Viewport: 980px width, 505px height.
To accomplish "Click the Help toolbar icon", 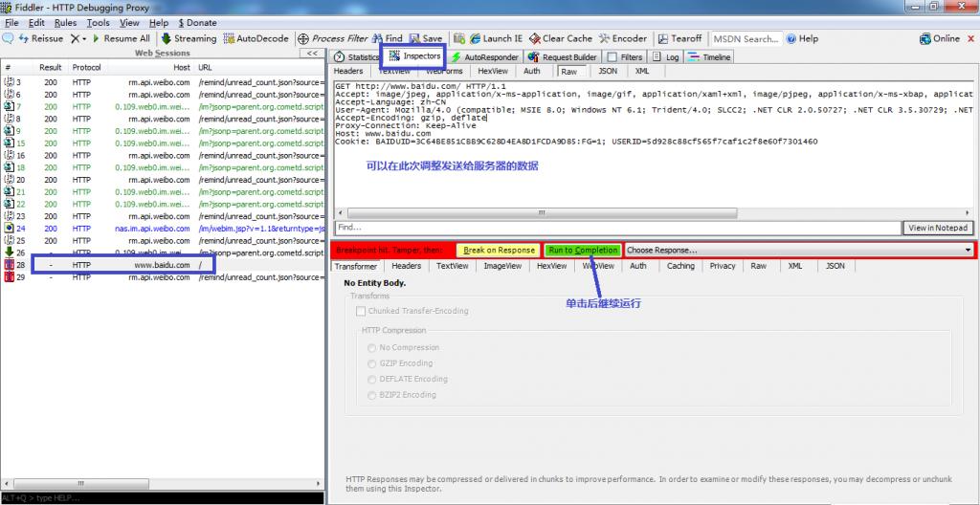I will 803,39.
